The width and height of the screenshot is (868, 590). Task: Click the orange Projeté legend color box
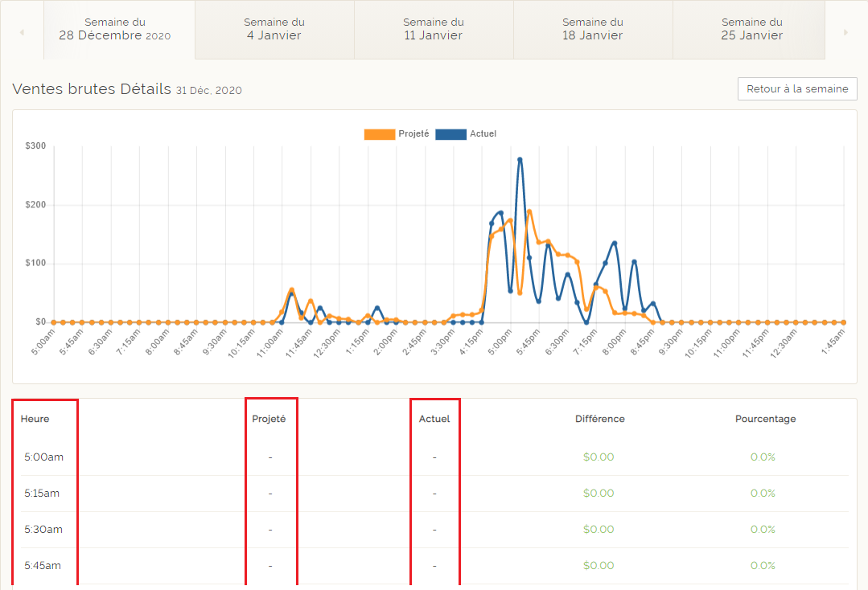tap(379, 134)
